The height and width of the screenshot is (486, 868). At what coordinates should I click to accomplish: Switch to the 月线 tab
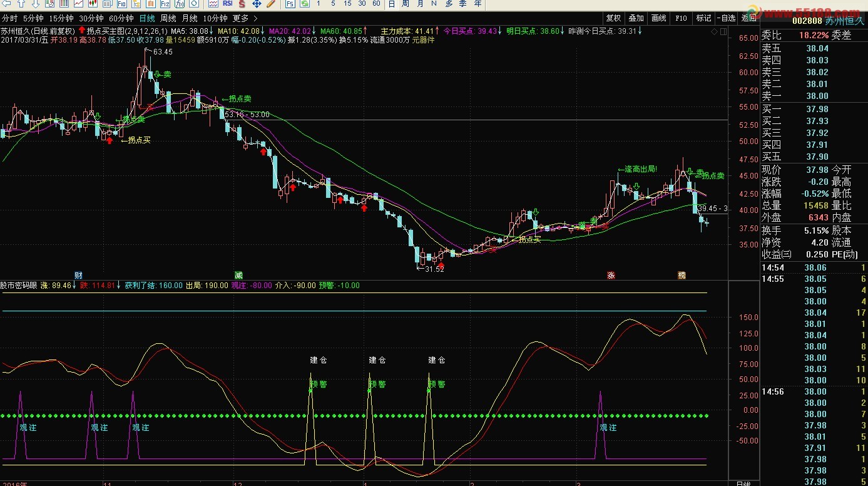(x=189, y=18)
